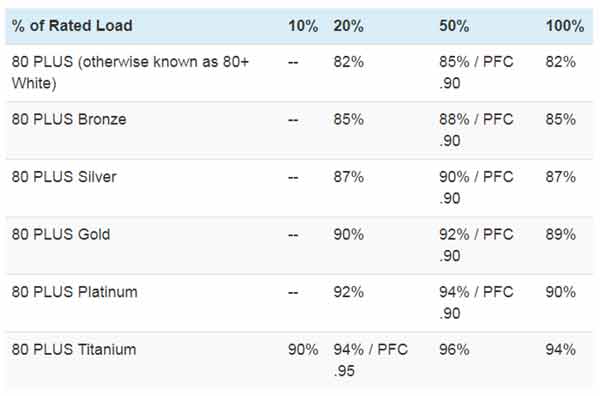Select the 10% column header
This screenshot has height=396, width=600.
click(x=303, y=26)
